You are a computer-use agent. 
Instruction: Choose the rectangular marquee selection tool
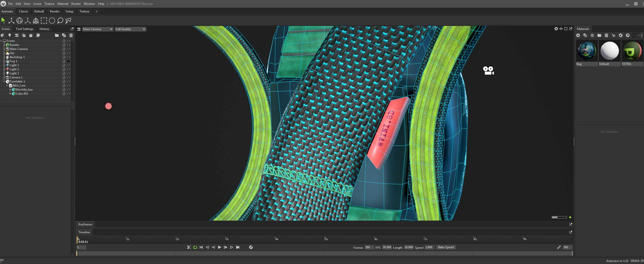[44, 21]
